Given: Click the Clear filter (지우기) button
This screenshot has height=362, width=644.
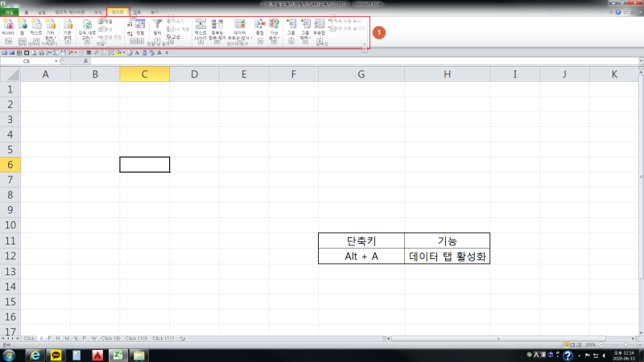Looking at the screenshot, I should pyautogui.click(x=175, y=21).
